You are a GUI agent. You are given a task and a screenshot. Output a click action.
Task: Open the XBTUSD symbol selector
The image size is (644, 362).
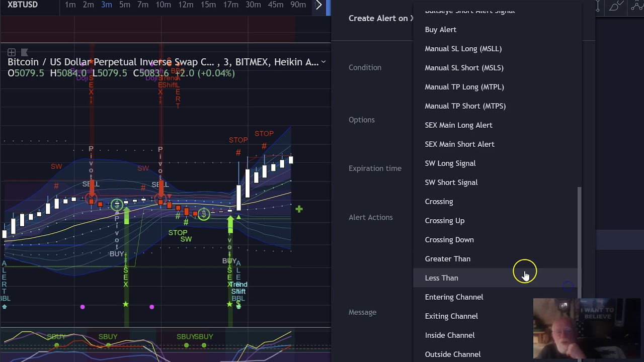pos(23,5)
